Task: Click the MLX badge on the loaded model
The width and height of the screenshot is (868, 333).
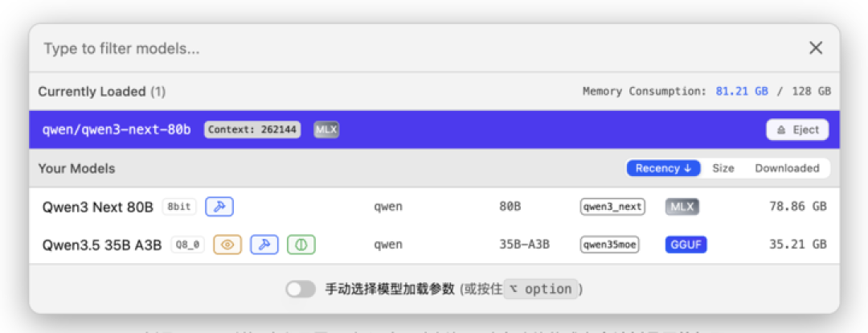Action: click(326, 129)
